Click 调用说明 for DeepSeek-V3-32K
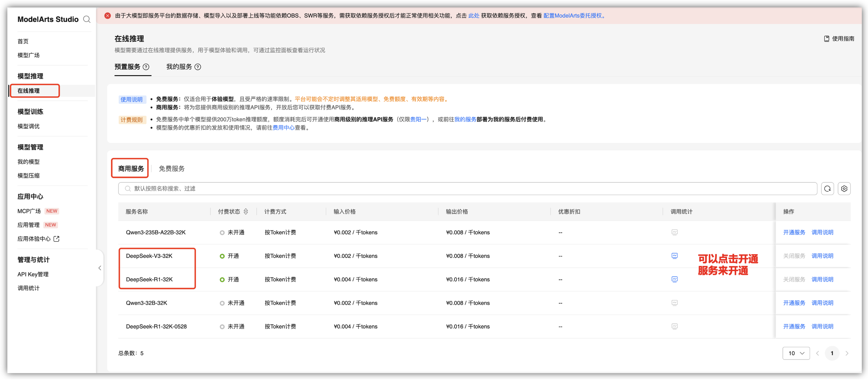This screenshot has height=381, width=868. click(823, 256)
